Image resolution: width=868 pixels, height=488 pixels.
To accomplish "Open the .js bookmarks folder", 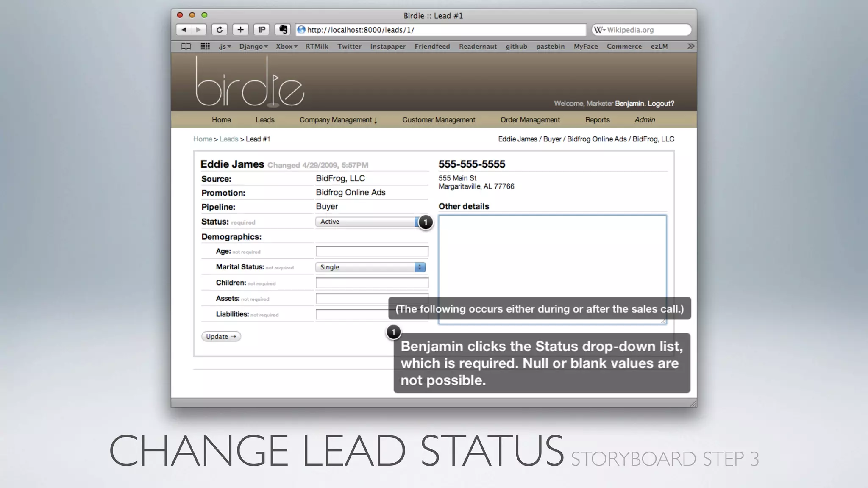I will (x=225, y=47).
